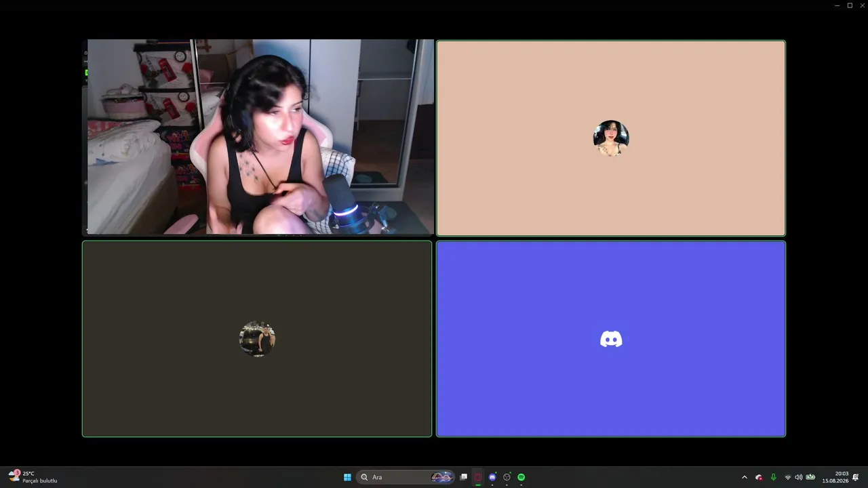Viewport: 868px width, 488px height.
Task: Click the Discord logo in the blue tile
Action: pyautogui.click(x=611, y=339)
